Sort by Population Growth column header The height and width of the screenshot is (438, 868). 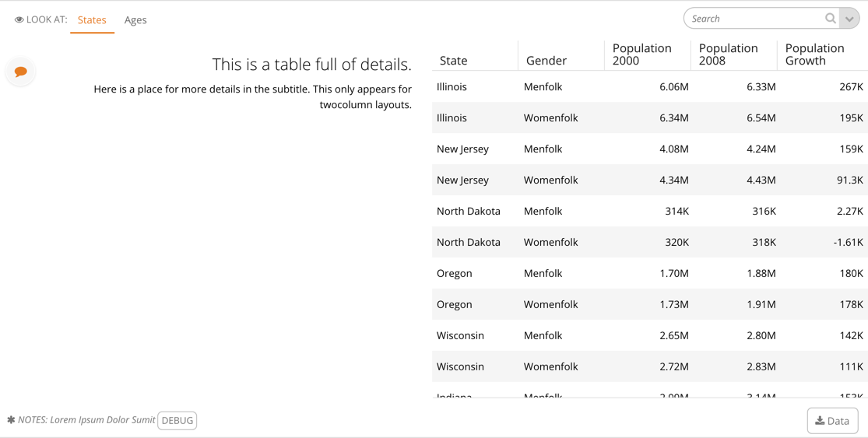click(x=823, y=55)
